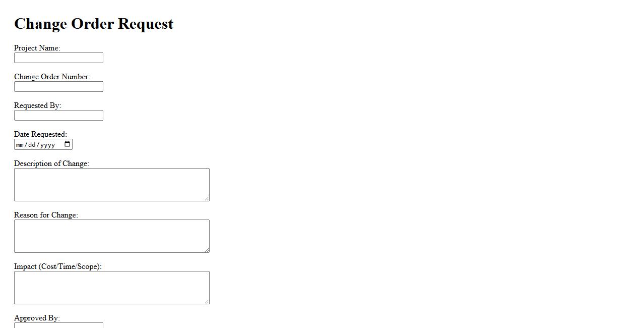Grab the Description of Change resize handle
This screenshot has width=644, height=328.
point(207,198)
